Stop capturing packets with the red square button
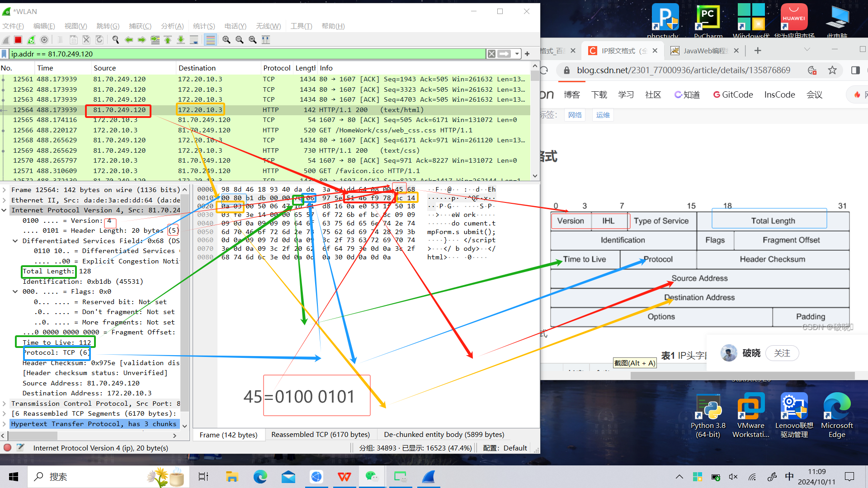 [18, 40]
